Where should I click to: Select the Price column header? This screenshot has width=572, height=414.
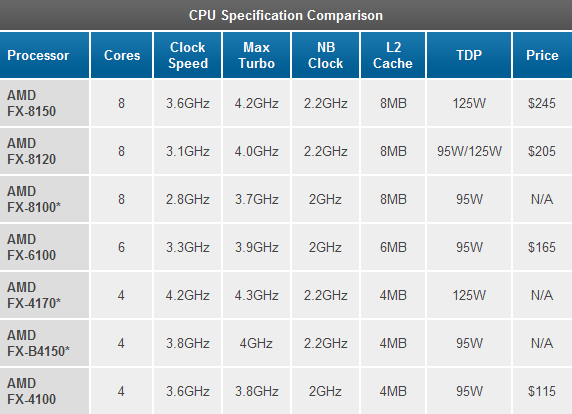pyautogui.click(x=542, y=55)
